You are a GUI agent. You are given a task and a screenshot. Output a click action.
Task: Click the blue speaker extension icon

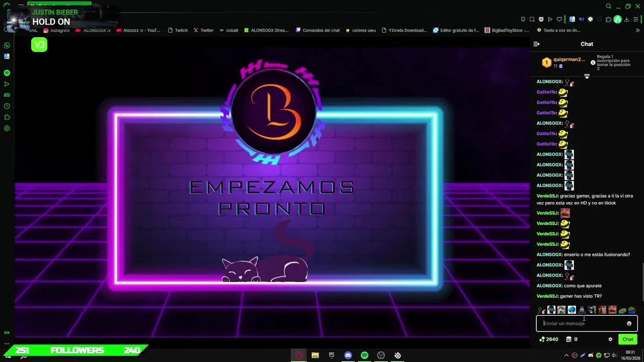581,19
